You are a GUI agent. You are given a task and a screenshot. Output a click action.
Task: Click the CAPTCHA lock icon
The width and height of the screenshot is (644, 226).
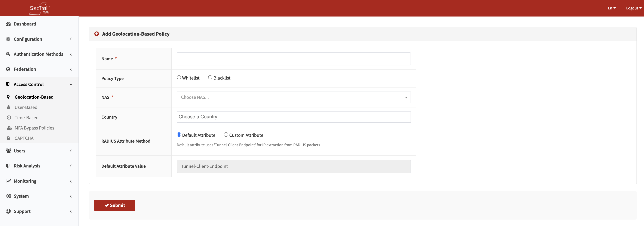9,138
